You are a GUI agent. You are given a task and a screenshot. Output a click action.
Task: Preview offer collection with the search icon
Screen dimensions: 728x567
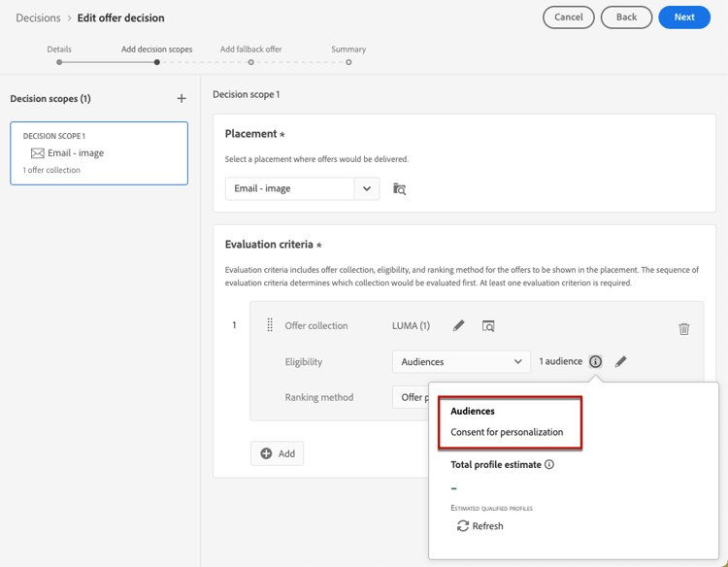pos(488,326)
